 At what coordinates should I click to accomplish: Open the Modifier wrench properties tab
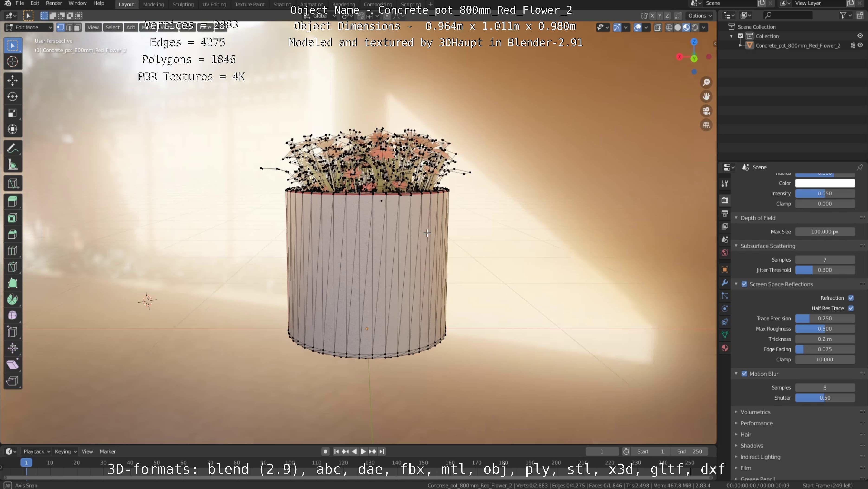pyautogui.click(x=725, y=283)
